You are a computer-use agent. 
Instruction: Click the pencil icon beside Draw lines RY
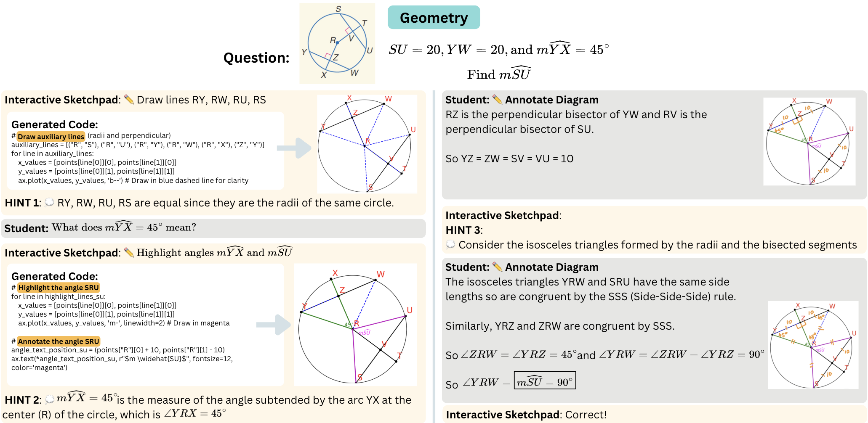(x=129, y=100)
